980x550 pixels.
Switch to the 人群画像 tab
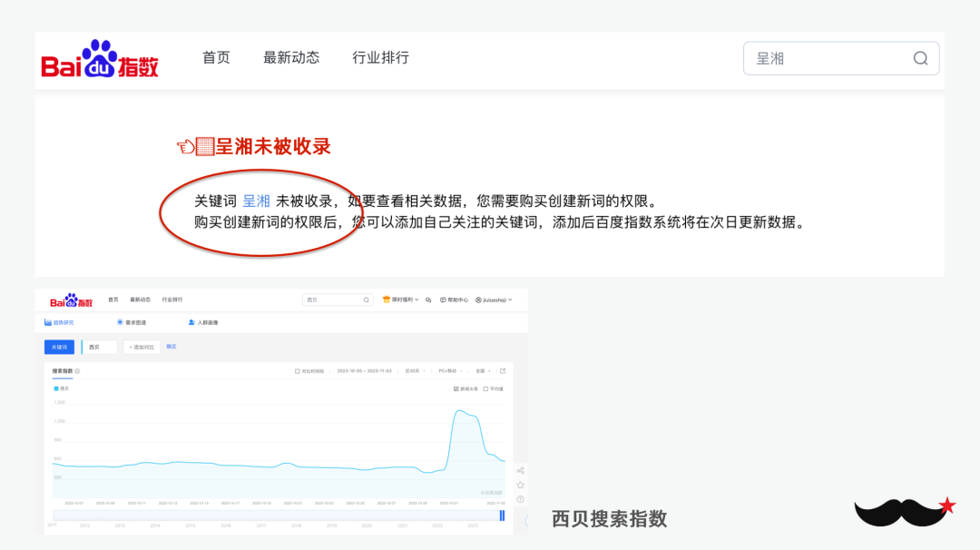point(203,322)
